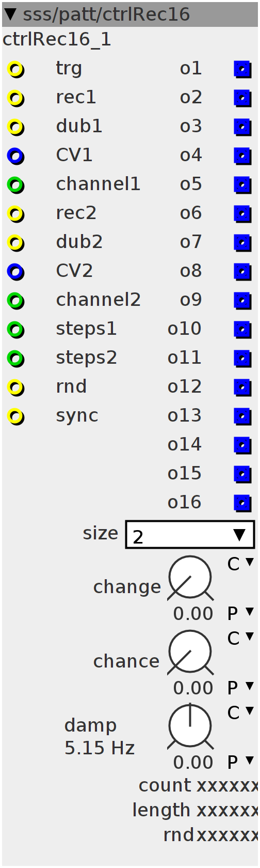The width and height of the screenshot is (260, 868).
Task: Open the P dropdown below the chance knob
Action: pos(241,688)
